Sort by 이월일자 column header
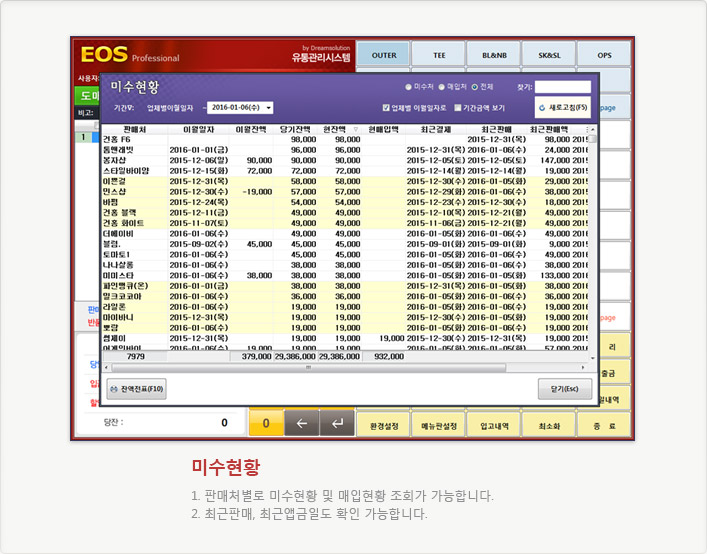707x554 pixels. click(x=198, y=130)
